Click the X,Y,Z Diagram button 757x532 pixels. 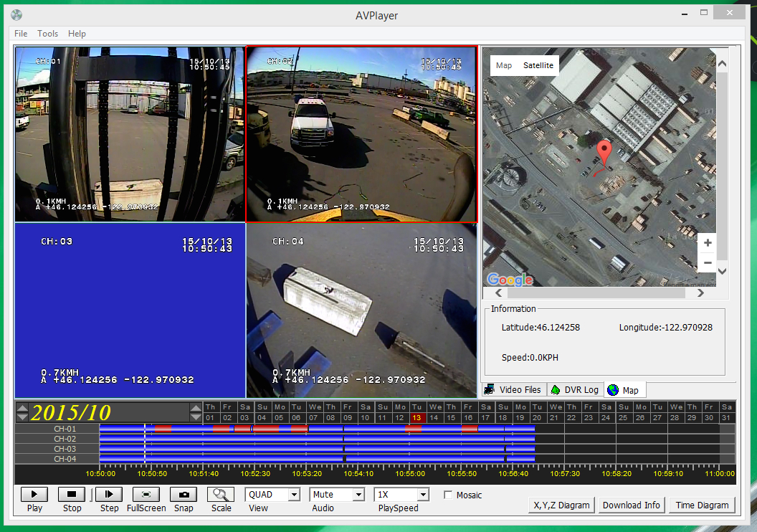point(561,505)
